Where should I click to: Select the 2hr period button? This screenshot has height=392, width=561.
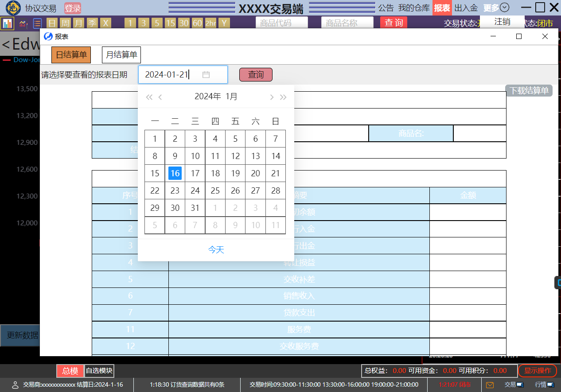(x=210, y=23)
